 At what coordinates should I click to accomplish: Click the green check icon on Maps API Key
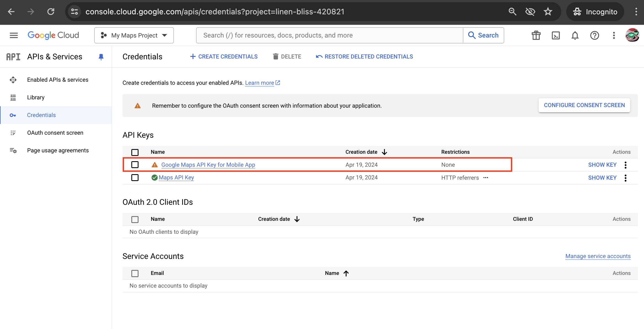tap(155, 177)
